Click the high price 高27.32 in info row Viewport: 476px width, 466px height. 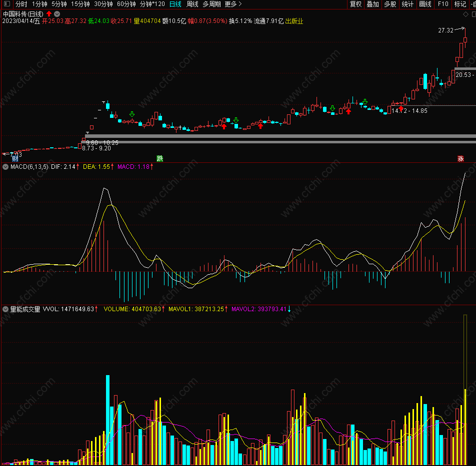tap(75, 21)
